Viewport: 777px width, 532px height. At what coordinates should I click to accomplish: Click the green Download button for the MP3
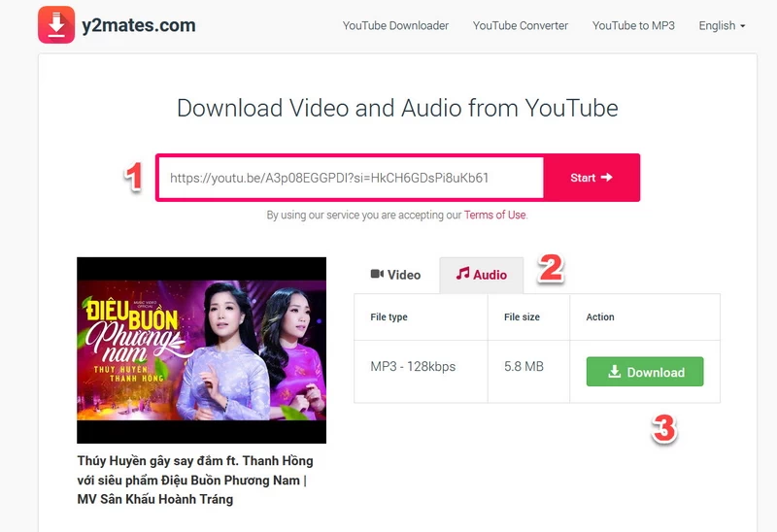(645, 372)
